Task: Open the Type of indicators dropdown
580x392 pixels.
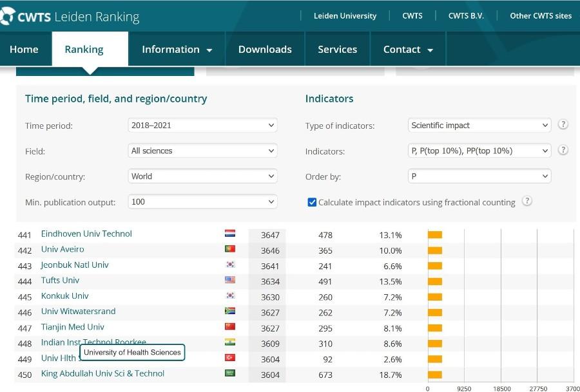Action: (x=479, y=126)
